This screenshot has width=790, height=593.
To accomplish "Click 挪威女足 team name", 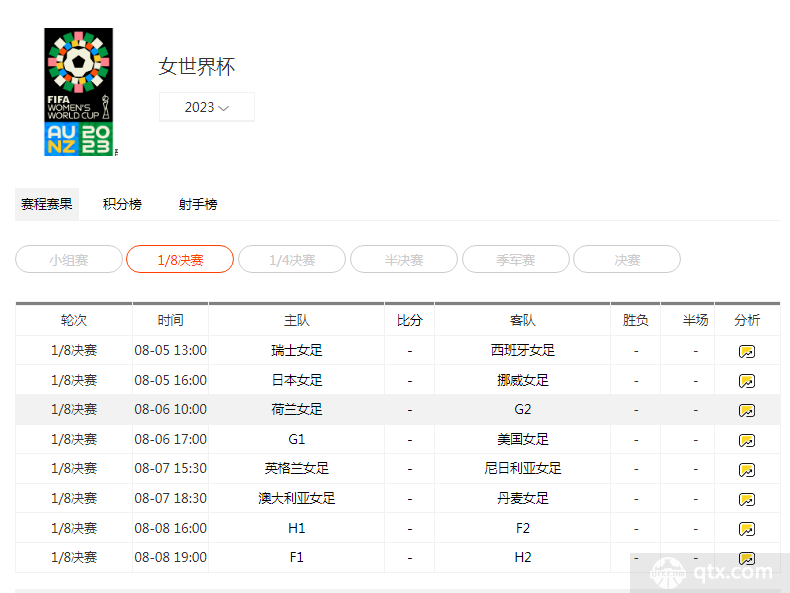I will click(x=522, y=380).
